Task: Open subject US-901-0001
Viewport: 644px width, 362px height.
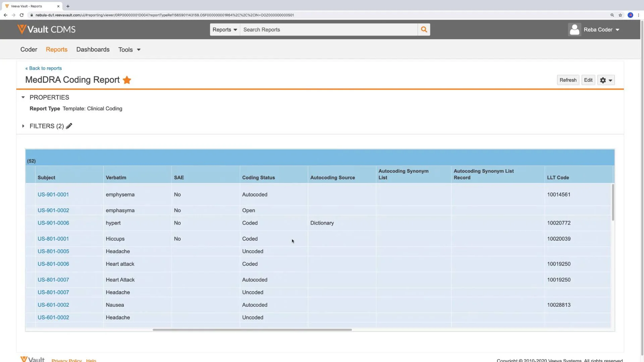Action: point(53,194)
